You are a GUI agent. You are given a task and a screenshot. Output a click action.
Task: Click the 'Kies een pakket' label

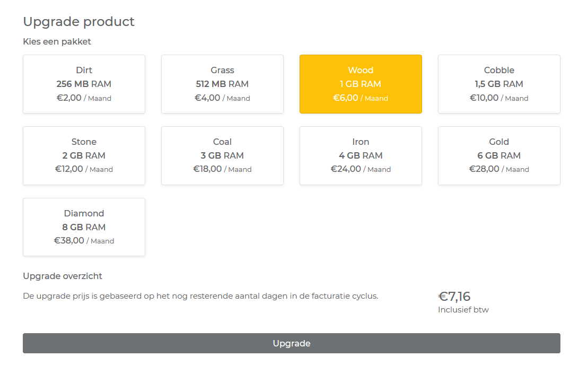click(x=57, y=41)
